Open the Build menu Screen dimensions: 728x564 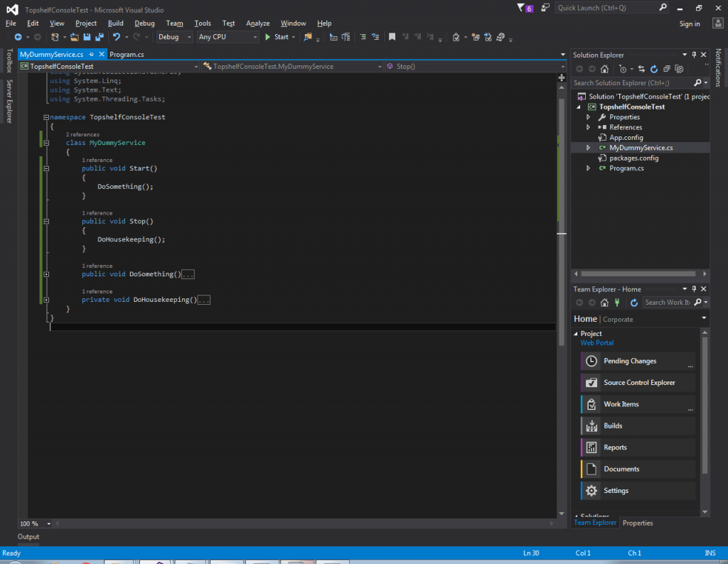(x=116, y=23)
